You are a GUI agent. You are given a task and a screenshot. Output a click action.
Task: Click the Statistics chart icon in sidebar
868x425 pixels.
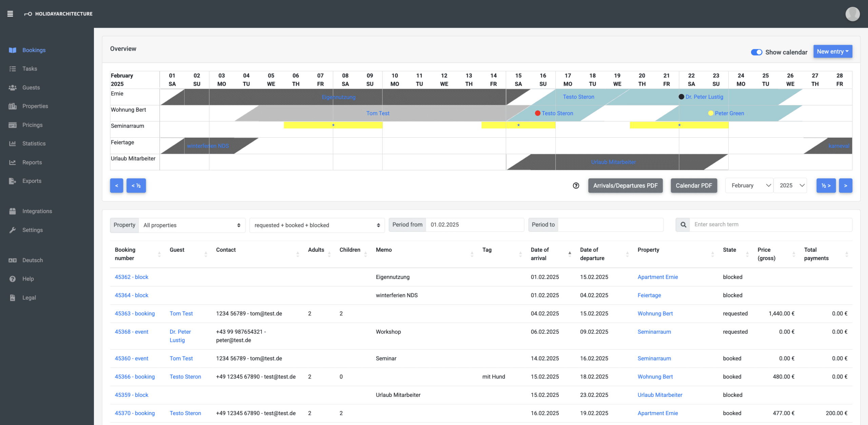click(13, 143)
